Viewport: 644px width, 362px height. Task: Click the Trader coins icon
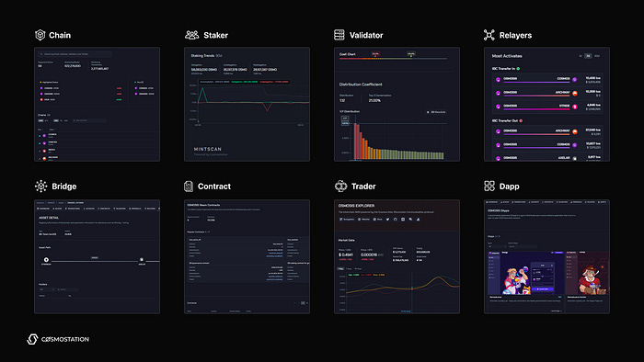[x=341, y=187]
